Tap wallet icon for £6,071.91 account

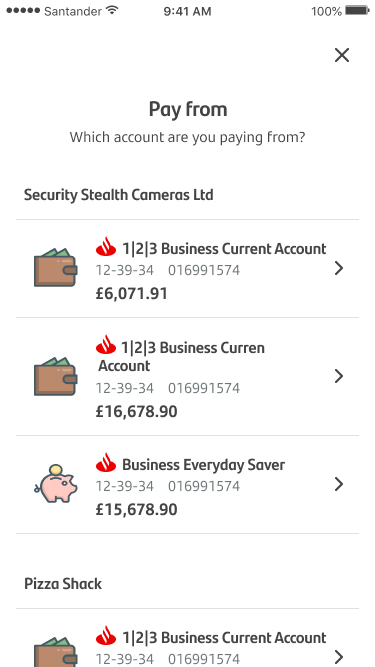(55, 267)
